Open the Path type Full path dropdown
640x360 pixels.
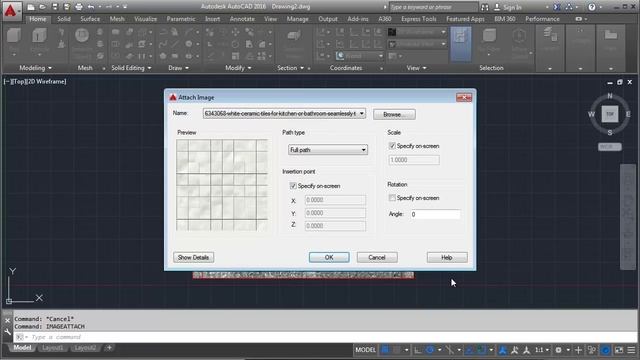[328, 150]
